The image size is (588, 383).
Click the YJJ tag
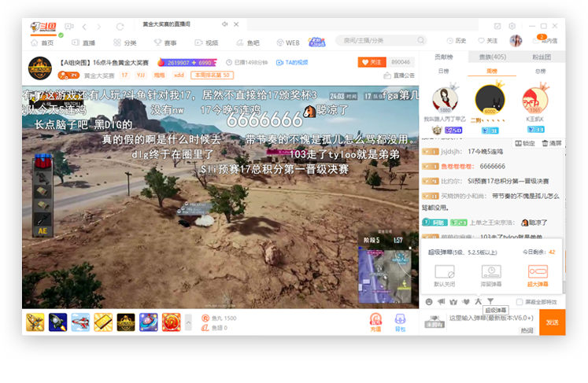point(141,75)
